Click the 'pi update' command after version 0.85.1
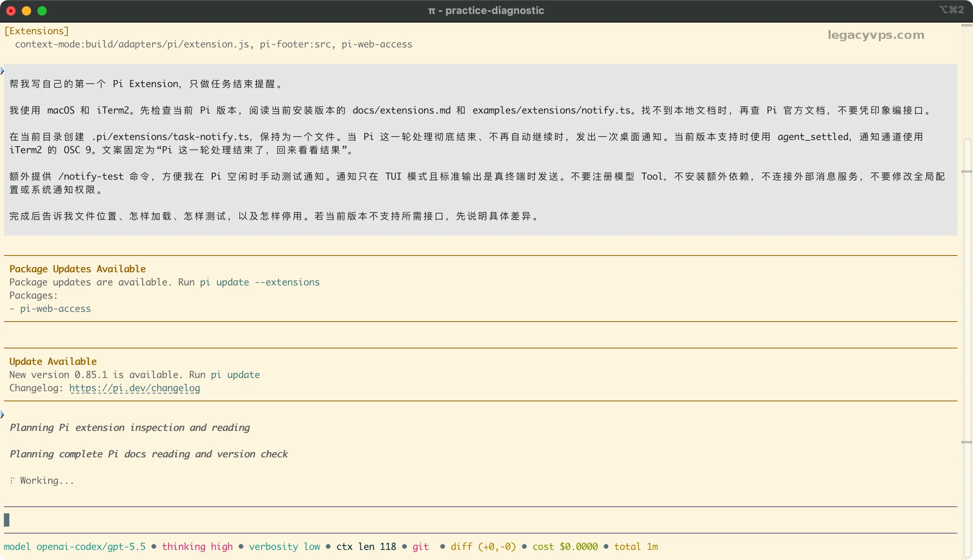 [235, 375]
